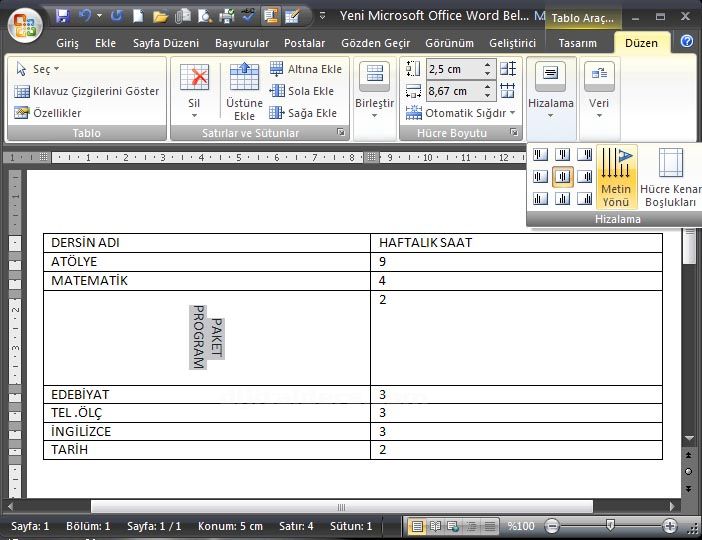Switch to outline view icon
702x540 pixels.
471,526
